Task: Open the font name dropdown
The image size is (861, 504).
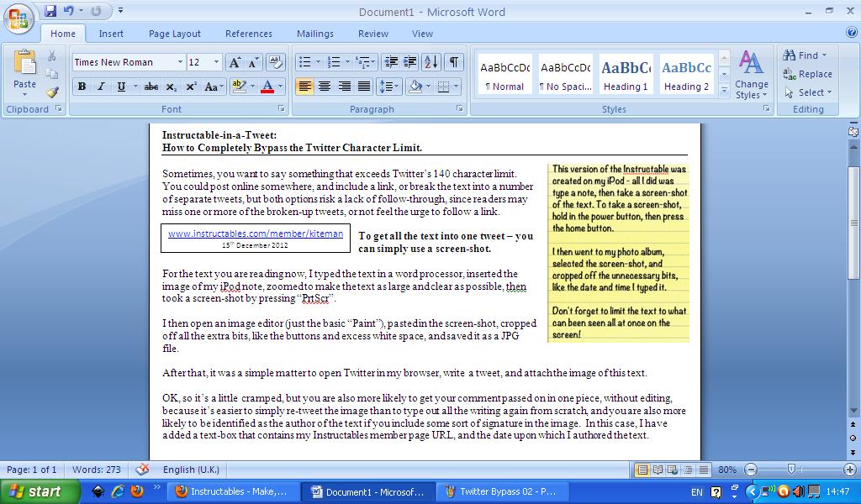Action: (180, 62)
